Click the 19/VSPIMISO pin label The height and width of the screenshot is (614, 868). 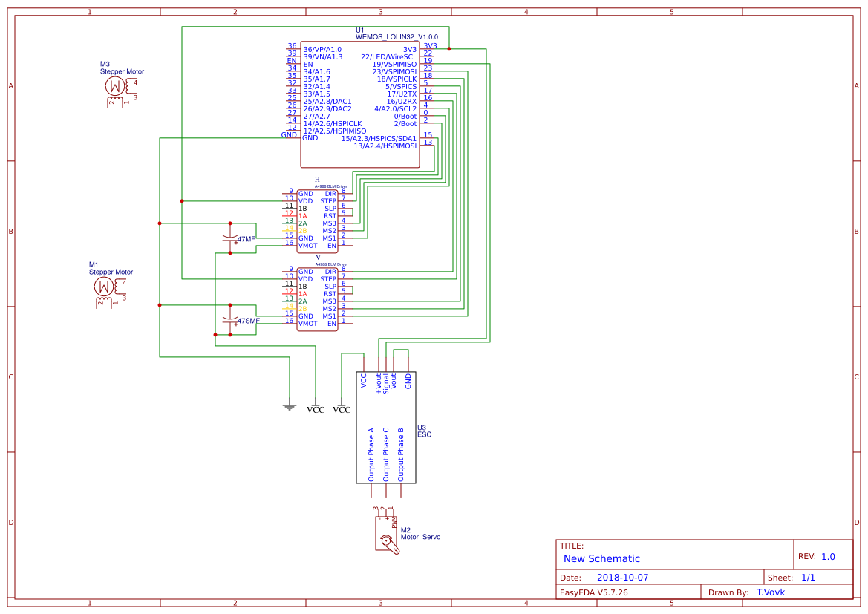(x=394, y=65)
